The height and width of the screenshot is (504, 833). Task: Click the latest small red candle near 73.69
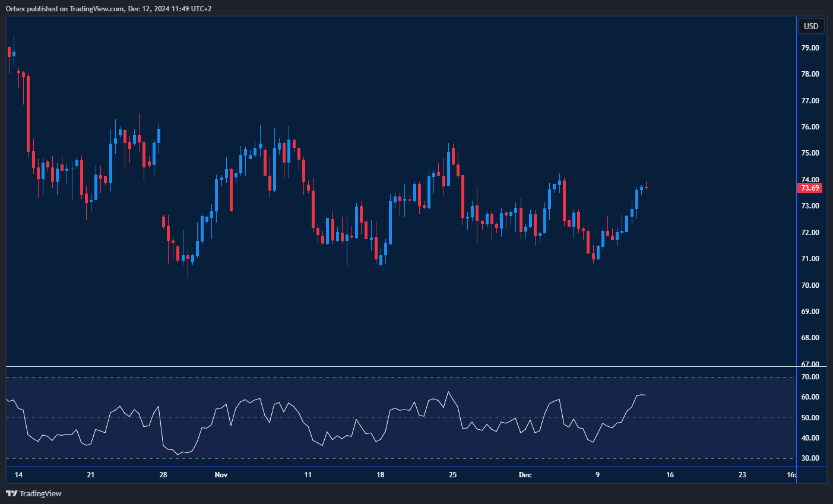tap(646, 188)
